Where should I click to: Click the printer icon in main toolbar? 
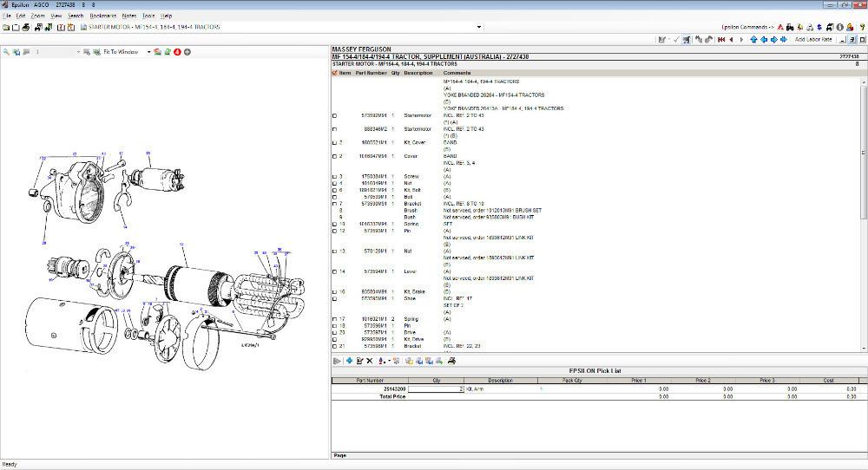[x=25, y=27]
